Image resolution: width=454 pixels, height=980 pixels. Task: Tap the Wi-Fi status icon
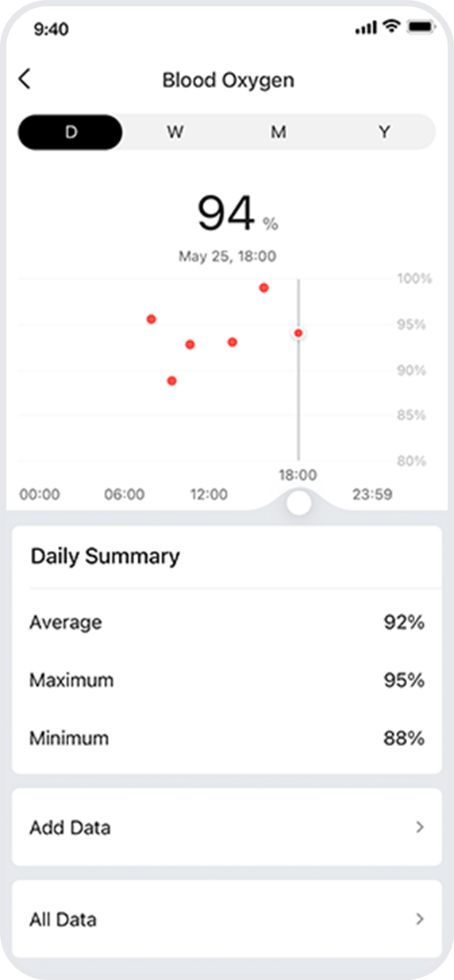pyautogui.click(x=391, y=27)
